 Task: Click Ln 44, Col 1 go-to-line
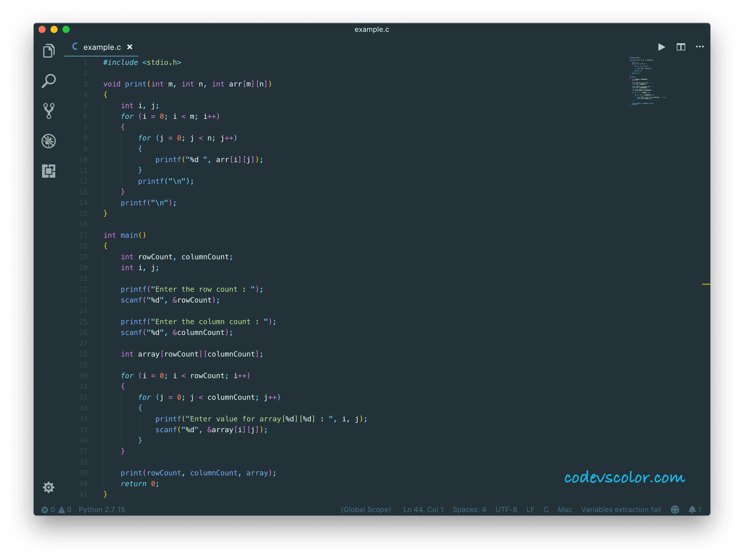click(x=423, y=510)
